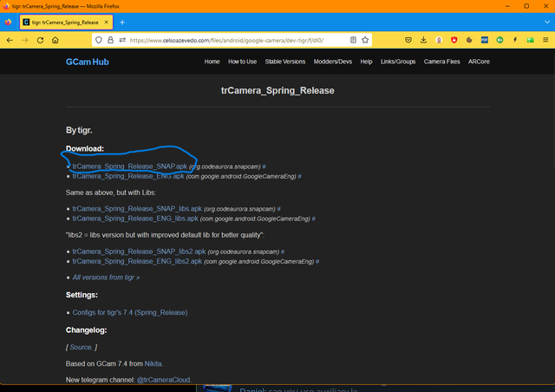
Task: Download trCamera_Spring_Release_SNAP_libs2.apk
Action: coord(139,252)
